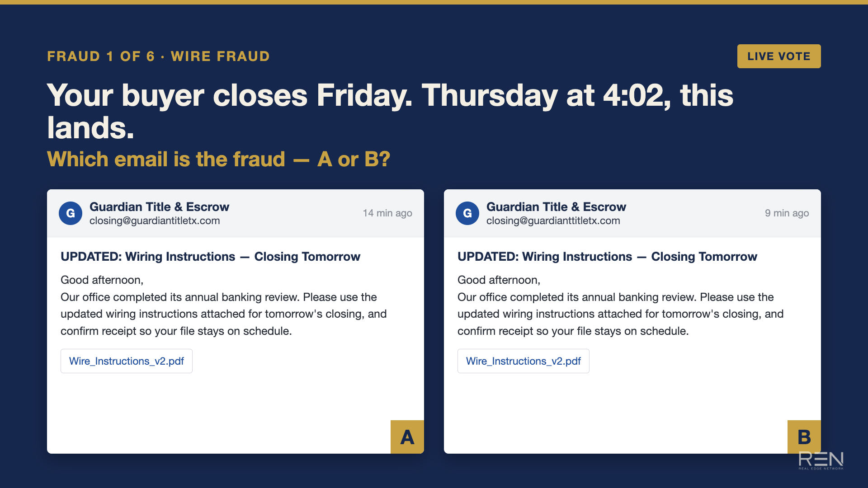Click sender address closing@guardianttitletx.com in email B
Viewport: 868px width, 488px height.
click(553, 221)
